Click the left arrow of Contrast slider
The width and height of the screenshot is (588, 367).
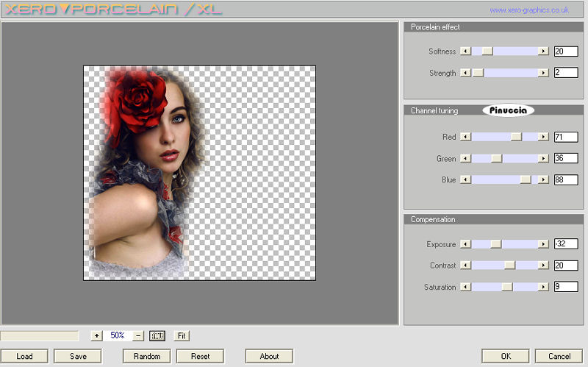(465, 266)
